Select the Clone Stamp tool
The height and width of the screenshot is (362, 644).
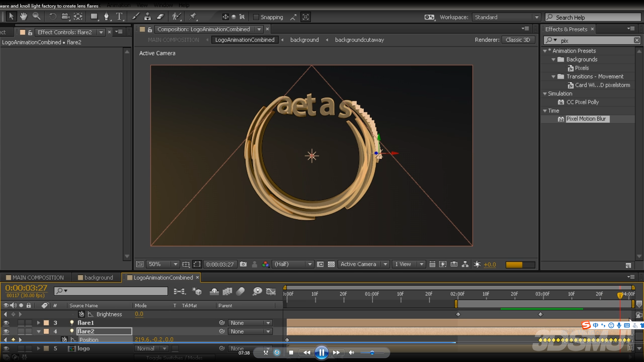tap(147, 16)
